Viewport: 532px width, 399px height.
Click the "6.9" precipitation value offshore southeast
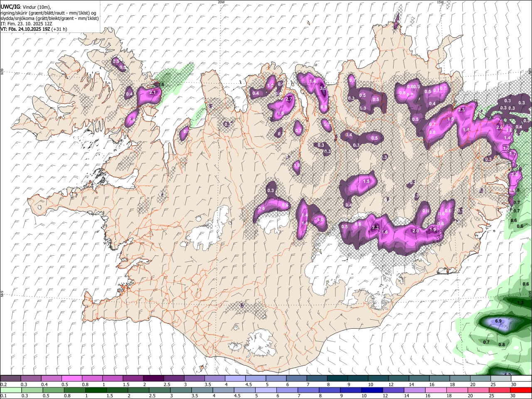tap(499, 321)
